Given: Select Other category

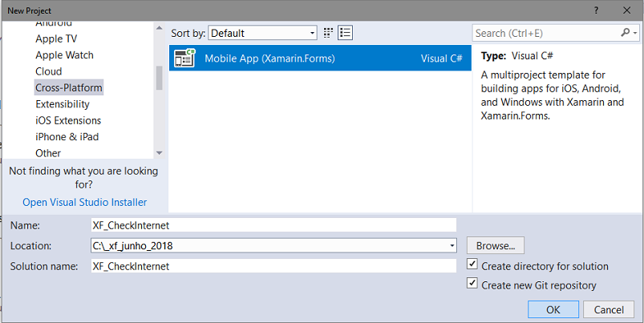Looking at the screenshot, I should tap(48, 153).
